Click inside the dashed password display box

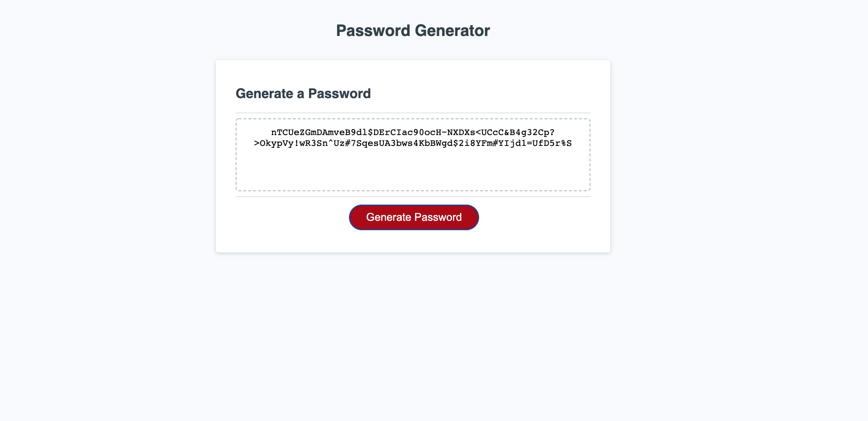click(413, 155)
